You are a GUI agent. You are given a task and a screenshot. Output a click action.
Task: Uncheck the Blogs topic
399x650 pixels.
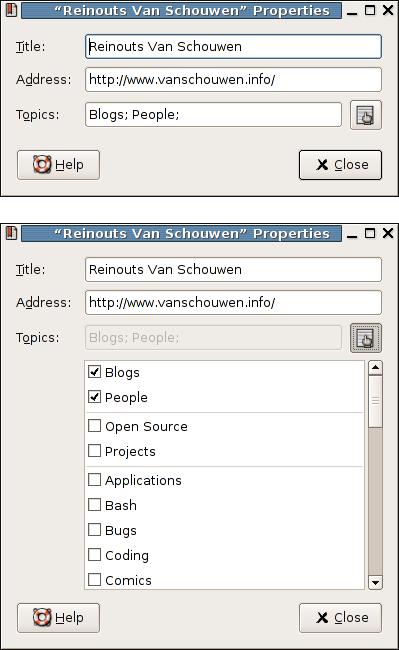click(x=94, y=372)
